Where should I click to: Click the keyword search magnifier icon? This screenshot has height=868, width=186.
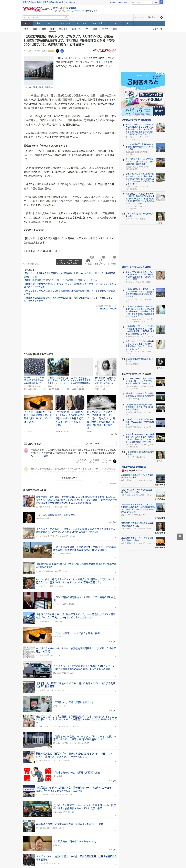[x=66, y=17]
